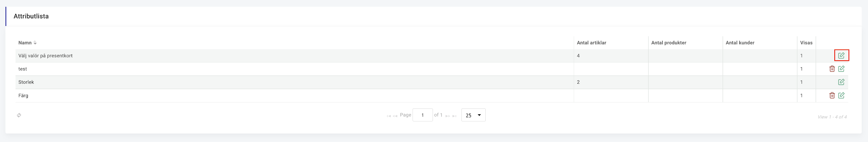
Task: Delete the Färg attribute
Action: (x=832, y=95)
